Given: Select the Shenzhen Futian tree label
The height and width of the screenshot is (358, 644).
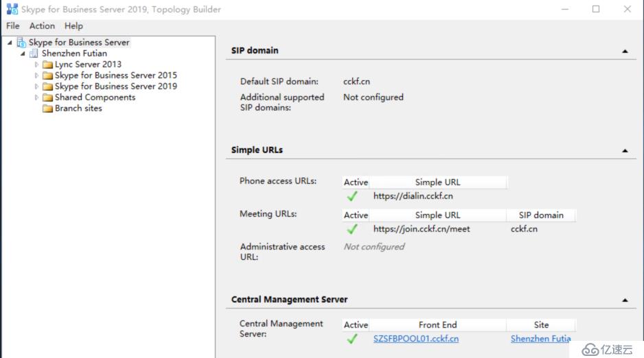Looking at the screenshot, I should 74,53.
